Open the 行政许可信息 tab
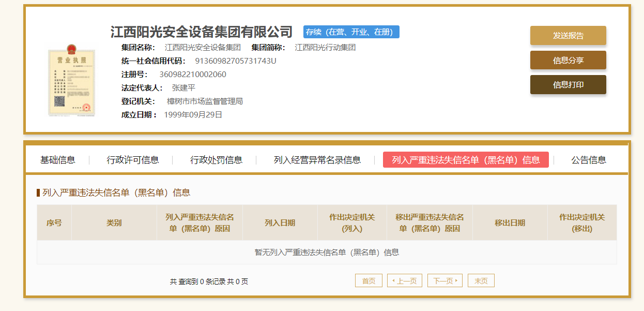Viewport: 644px width, 311px height. [x=133, y=160]
